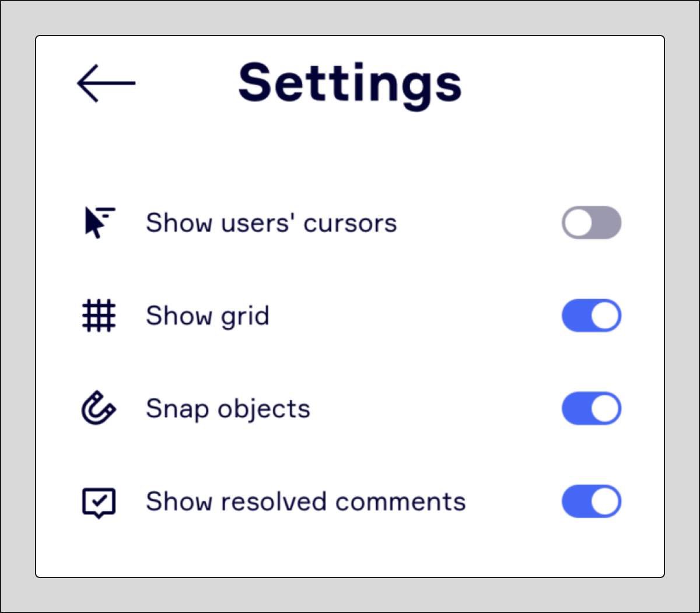Click the grid toggle switch knob
700x613 pixels.
pyautogui.click(x=605, y=316)
